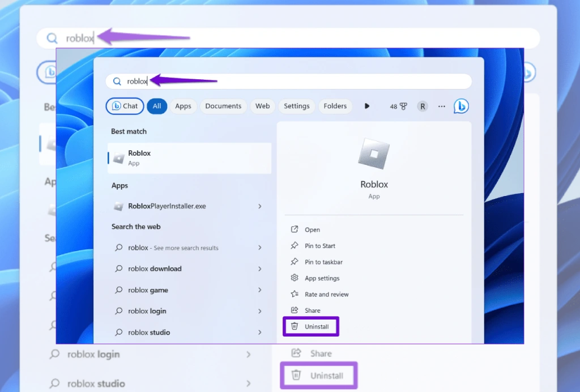This screenshot has height=392, width=580.
Task: Switch to the Web filter tab
Action: click(263, 106)
